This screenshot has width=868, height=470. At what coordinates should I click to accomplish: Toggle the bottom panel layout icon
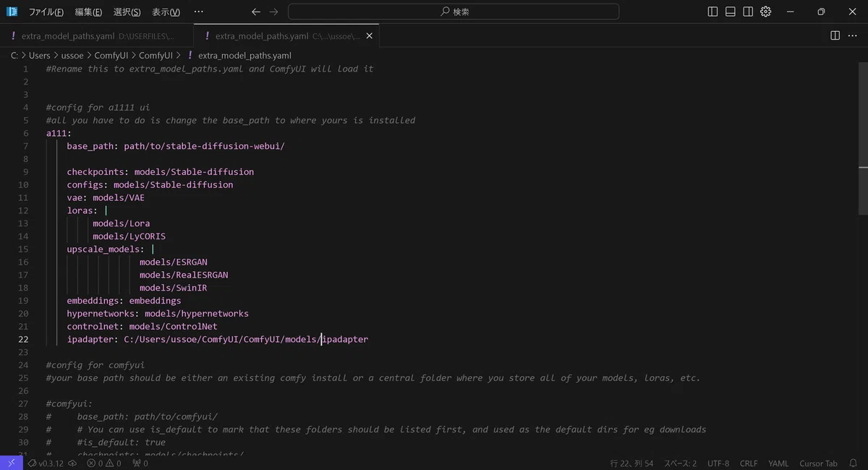tap(731, 12)
